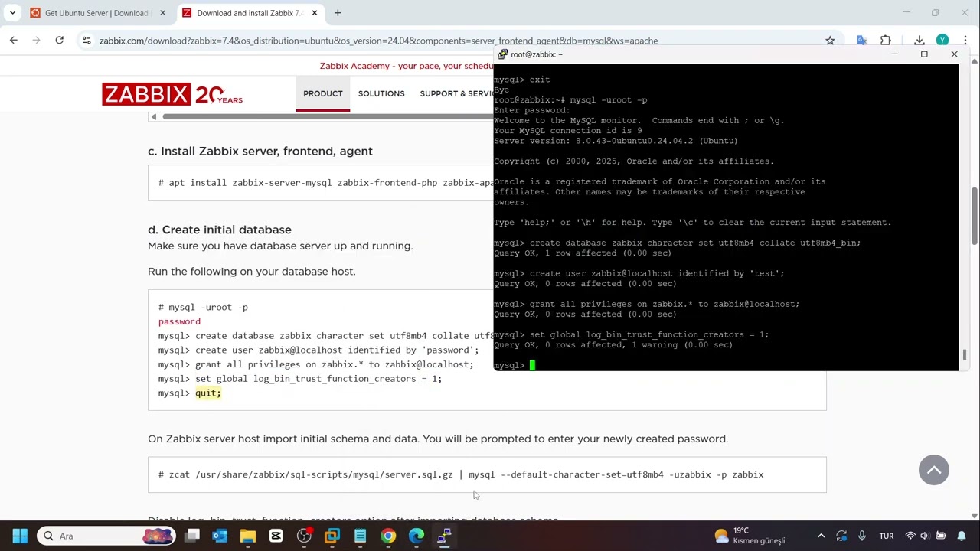Viewport: 980px width, 551px height.
Task: Click the scroll-to-top round button
Action: tap(933, 470)
